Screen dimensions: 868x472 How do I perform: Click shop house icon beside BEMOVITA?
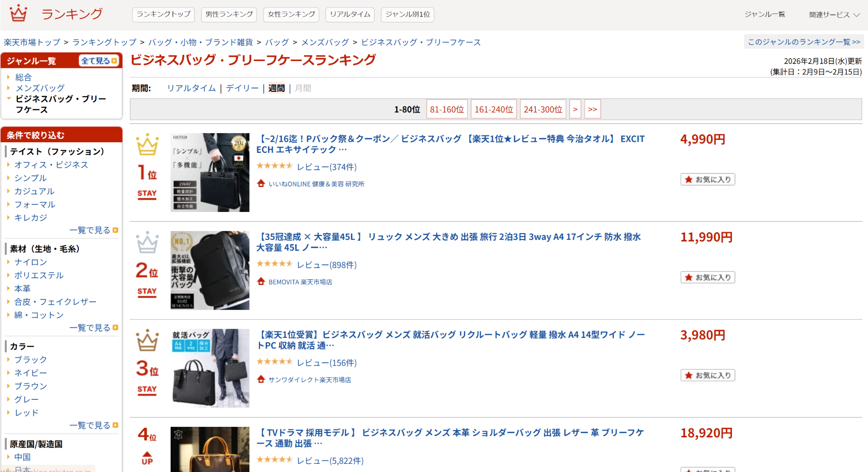(261, 282)
